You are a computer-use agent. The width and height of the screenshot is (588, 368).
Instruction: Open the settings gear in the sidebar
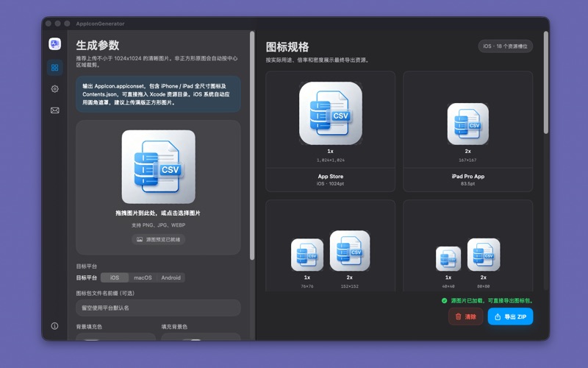[54, 89]
